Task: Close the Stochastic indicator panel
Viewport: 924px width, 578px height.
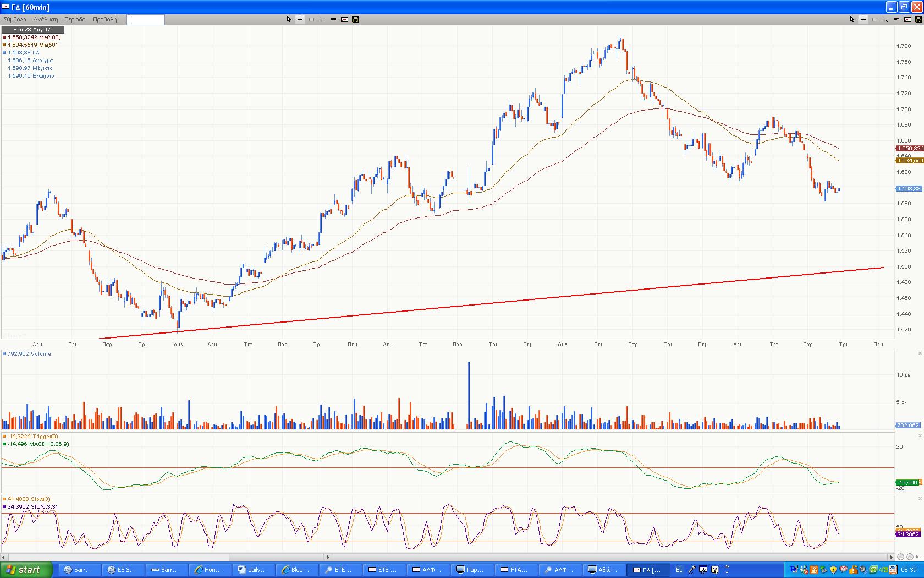Action: [920, 499]
